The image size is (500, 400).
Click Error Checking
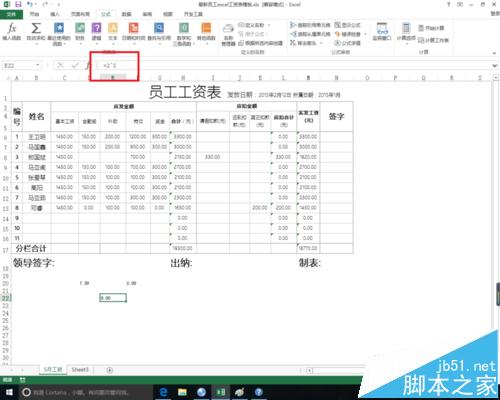click(350, 34)
